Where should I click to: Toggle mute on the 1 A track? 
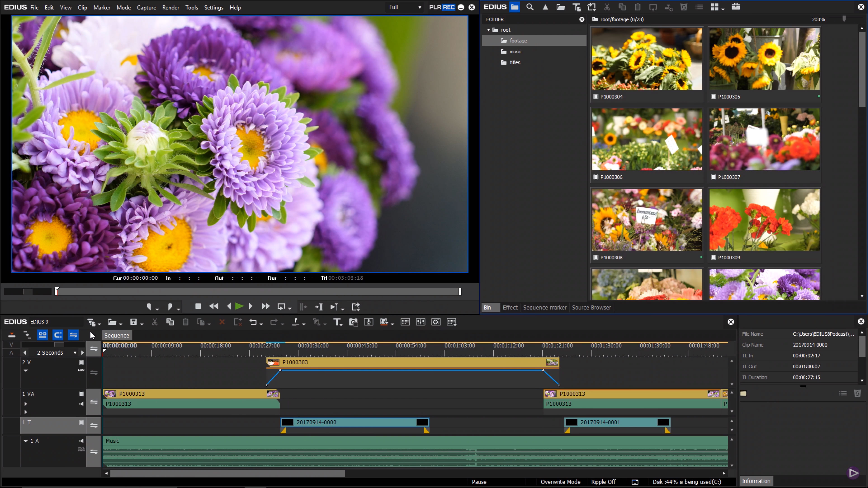coord(81,441)
